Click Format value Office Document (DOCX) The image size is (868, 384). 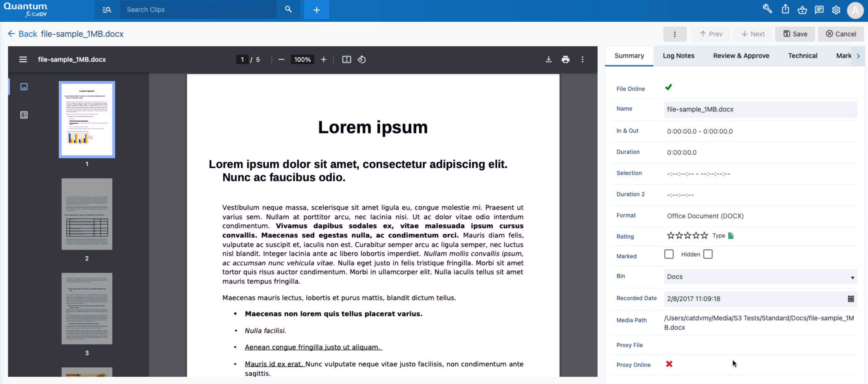(705, 216)
